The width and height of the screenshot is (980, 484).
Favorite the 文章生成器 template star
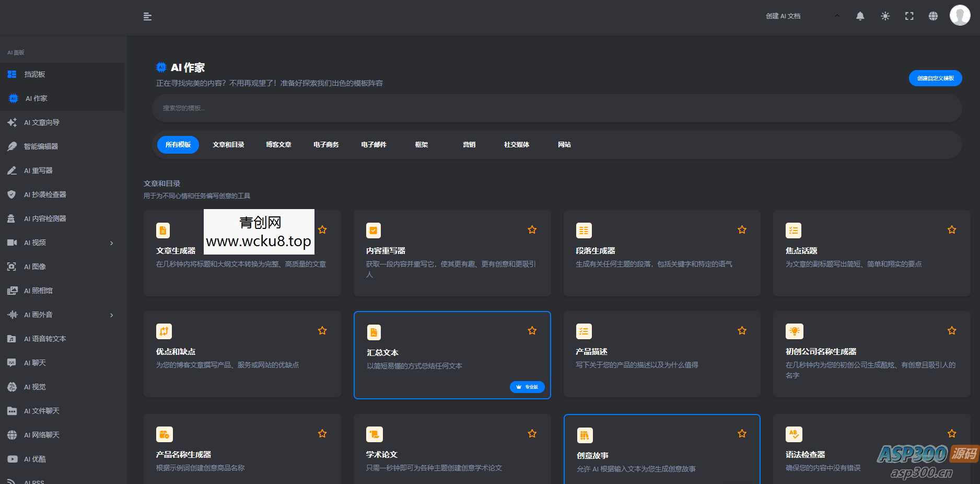pyautogui.click(x=322, y=229)
